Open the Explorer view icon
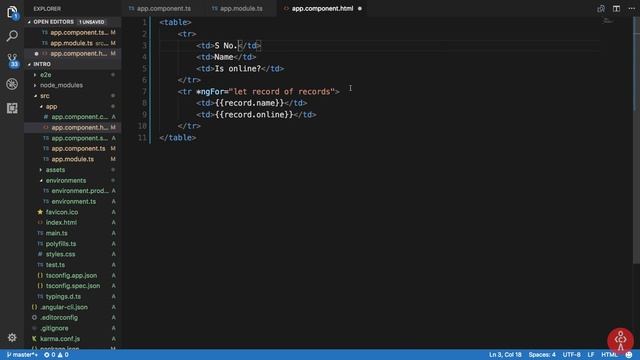 [12, 12]
